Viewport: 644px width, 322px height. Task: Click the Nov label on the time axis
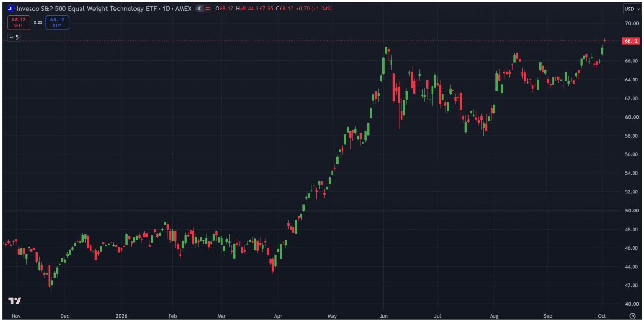click(16, 316)
